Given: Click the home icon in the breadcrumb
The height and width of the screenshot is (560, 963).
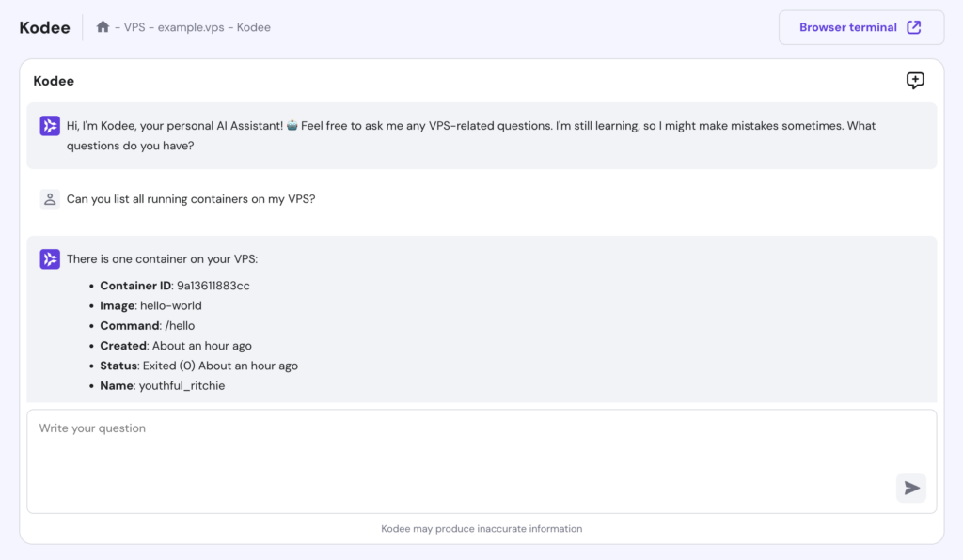Looking at the screenshot, I should [x=103, y=27].
